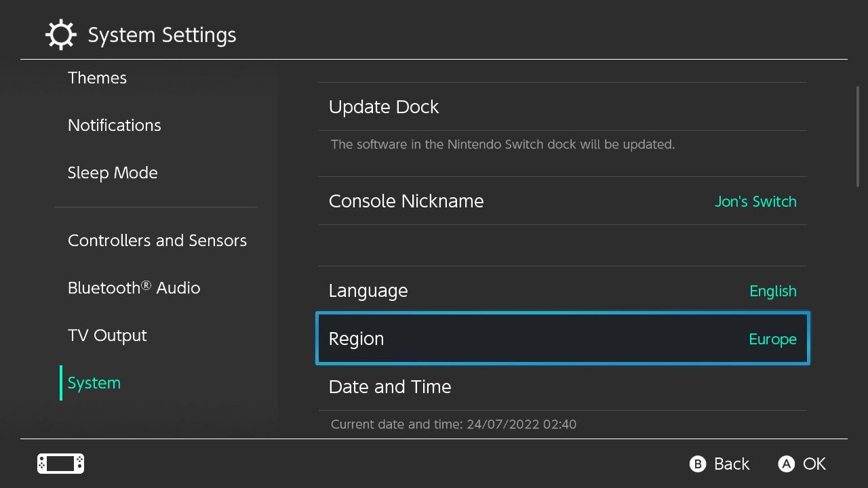868x488 pixels.
Task: Open the Themes settings category
Action: coord(97,78)
